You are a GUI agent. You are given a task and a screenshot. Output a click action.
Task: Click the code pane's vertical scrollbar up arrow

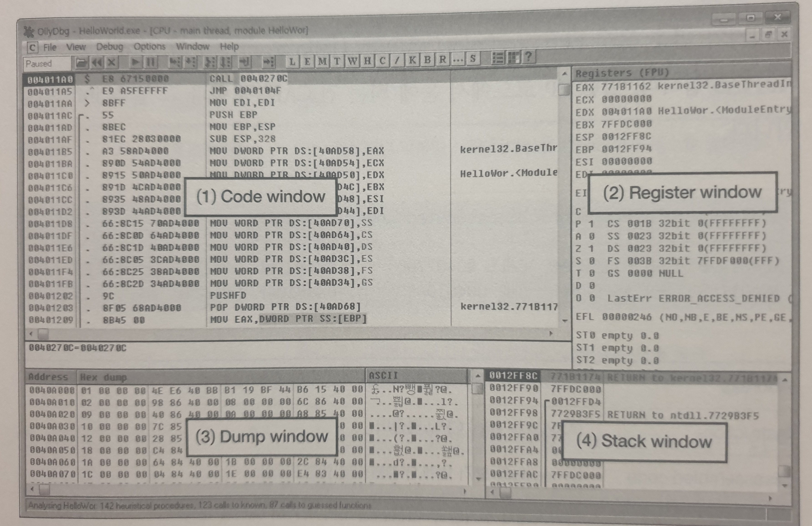tap(564, 73)
